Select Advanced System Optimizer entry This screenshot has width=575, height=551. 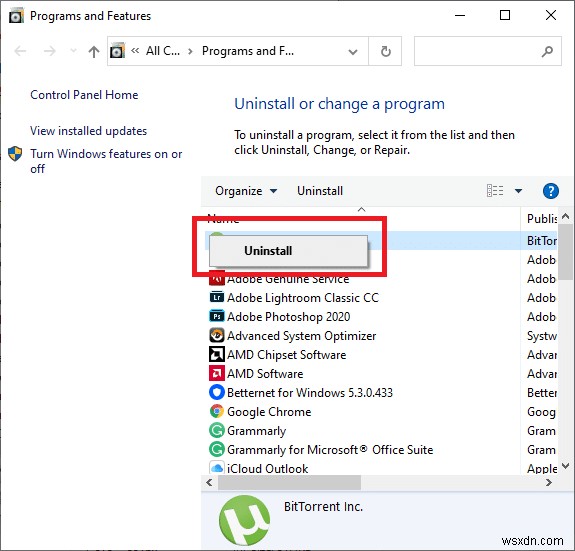coord(301,336)
